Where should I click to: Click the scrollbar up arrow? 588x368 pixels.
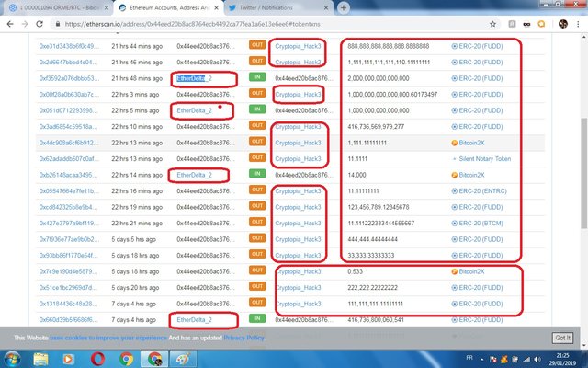(584, 37)
